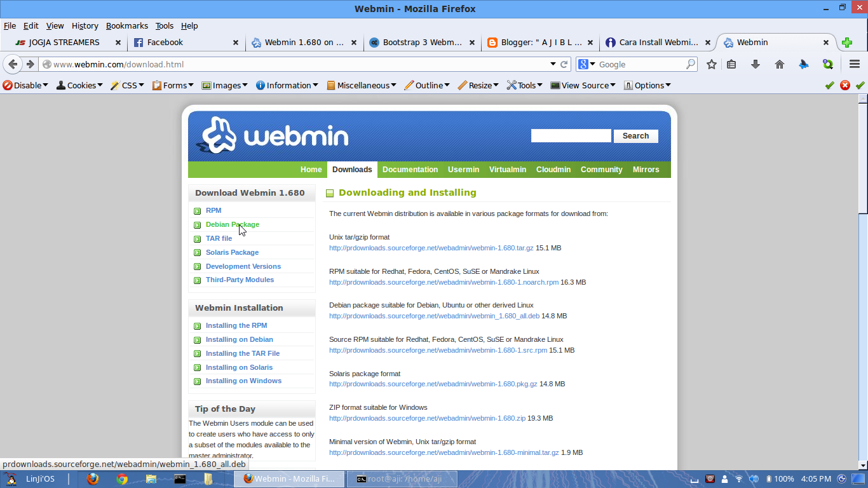Click the magnifier icon in Google search box
This screenshot has height=488, width=868.
(691, 64)
